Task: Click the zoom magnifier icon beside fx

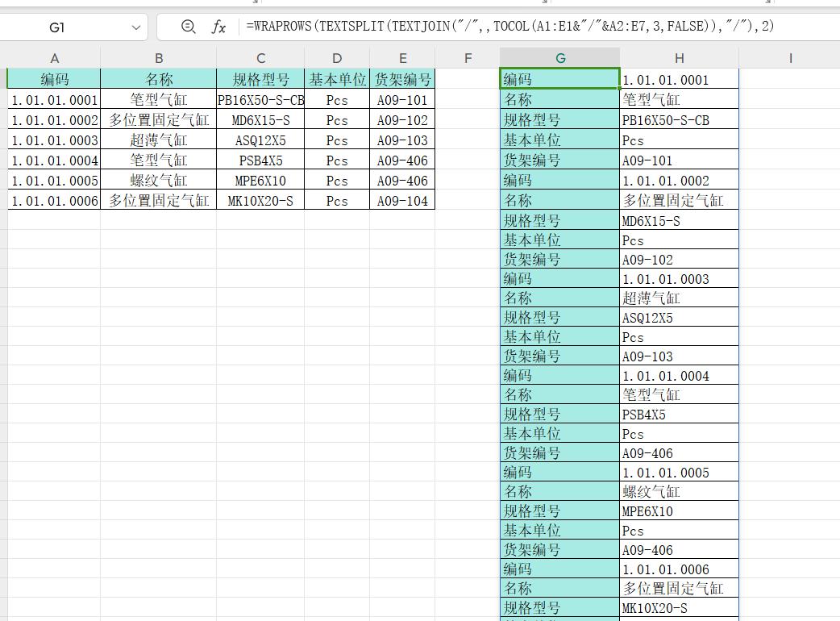Action: click(188, 27)
